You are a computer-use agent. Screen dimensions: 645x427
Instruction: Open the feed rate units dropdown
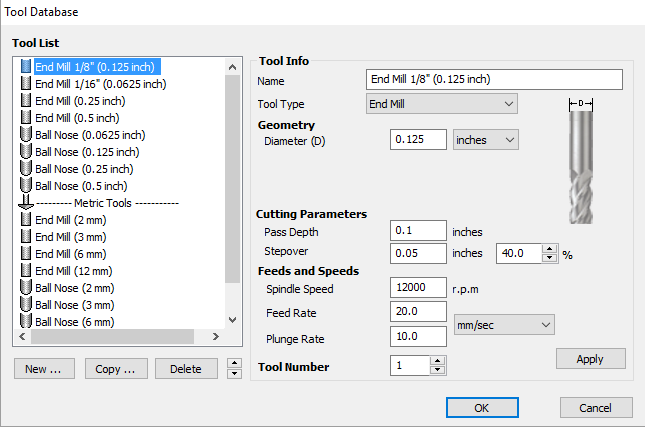tap(503, 325)
